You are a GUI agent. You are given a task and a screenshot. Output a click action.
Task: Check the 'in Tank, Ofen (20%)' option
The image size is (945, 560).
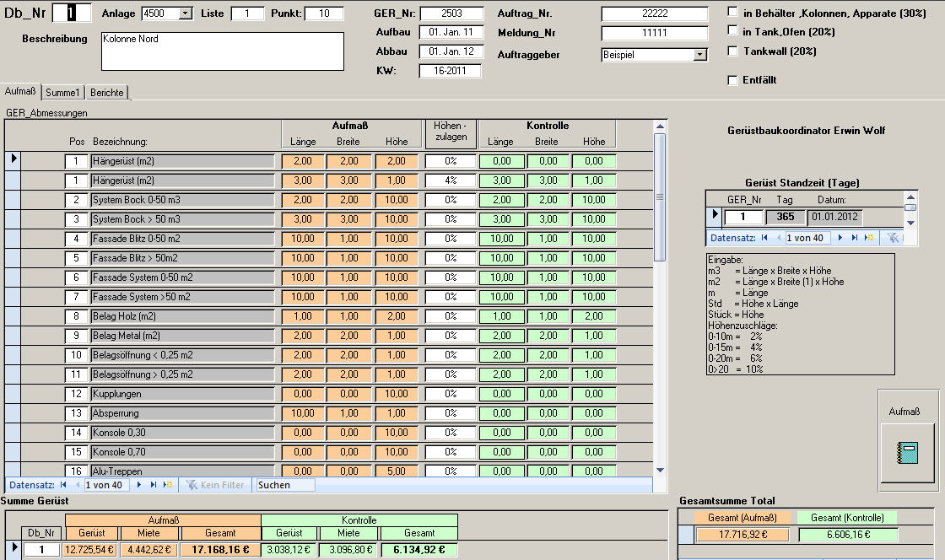732,31
